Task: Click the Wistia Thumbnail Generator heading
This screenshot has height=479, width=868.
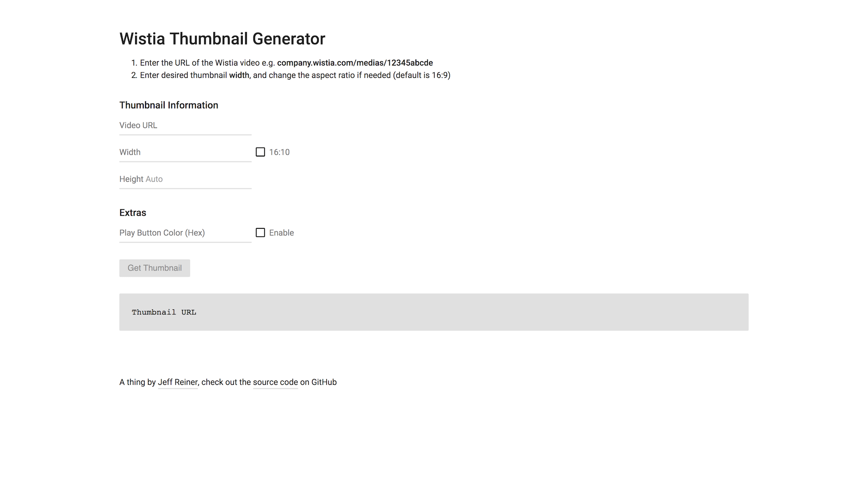Action: click(x=222, y=39)
